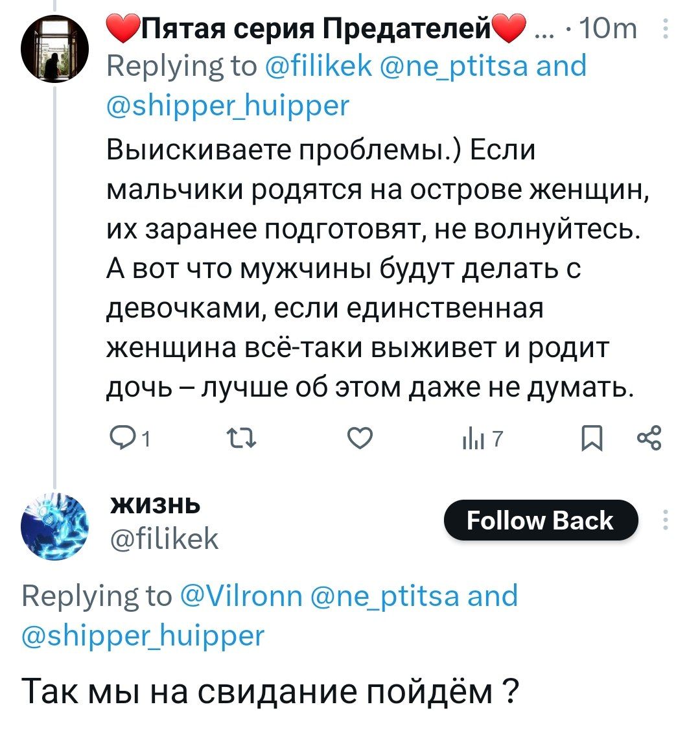Click the reply icon on the first tweet

click(119, 440)
